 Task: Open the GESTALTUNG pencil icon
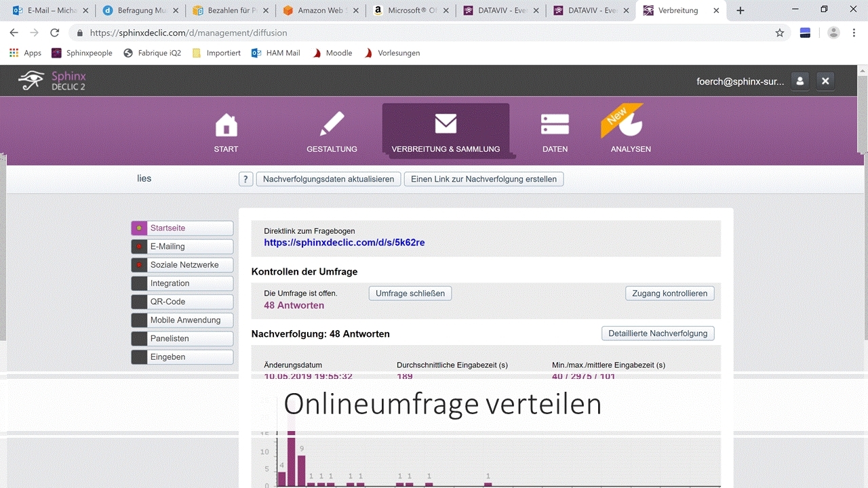click(332, 125)
